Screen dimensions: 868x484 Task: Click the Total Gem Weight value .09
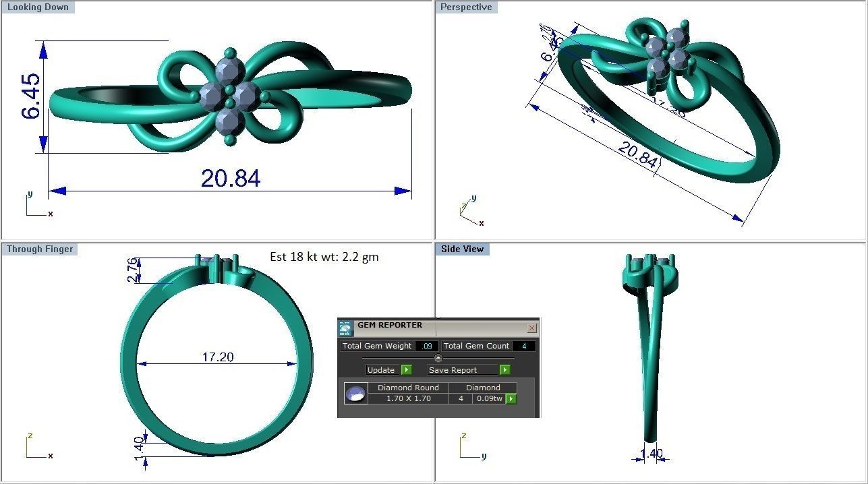point(426,346)
